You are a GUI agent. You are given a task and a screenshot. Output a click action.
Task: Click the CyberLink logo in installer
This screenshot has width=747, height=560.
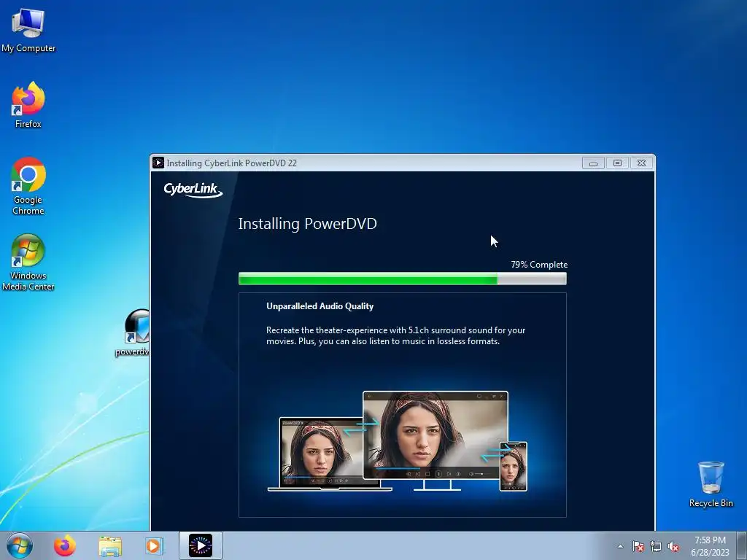tap(193, 190)
